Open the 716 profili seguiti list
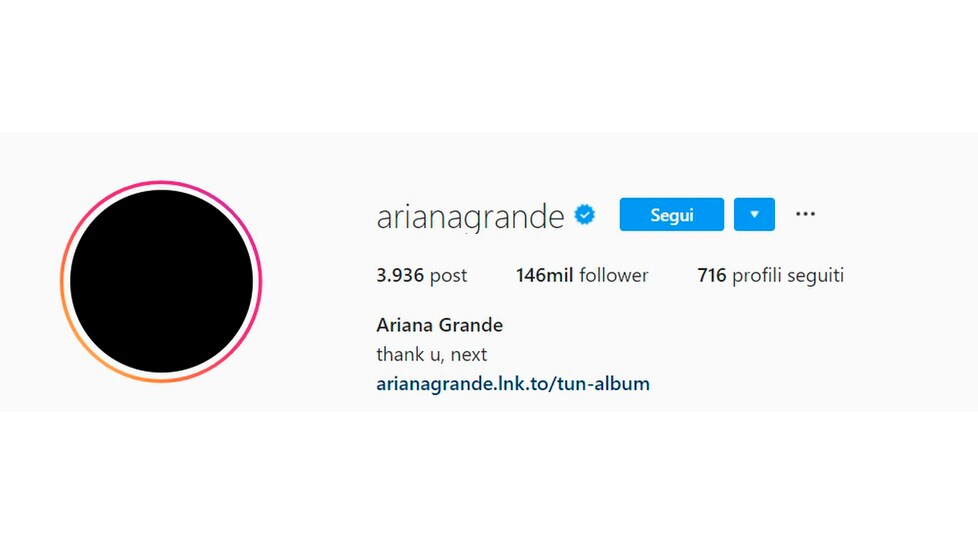 (770, 275)
